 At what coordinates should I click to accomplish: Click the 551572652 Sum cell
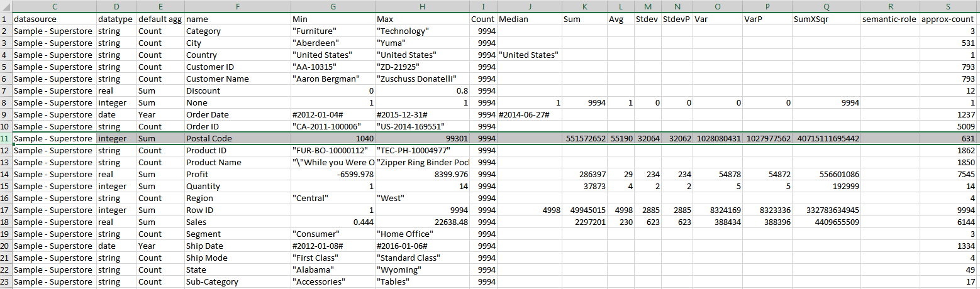585,138
